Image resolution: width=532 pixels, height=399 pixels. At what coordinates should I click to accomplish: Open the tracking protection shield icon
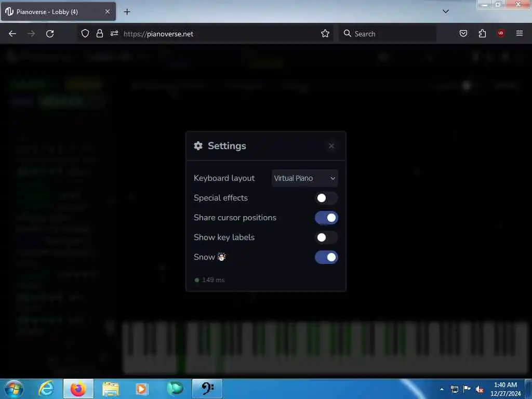point(85,33)
